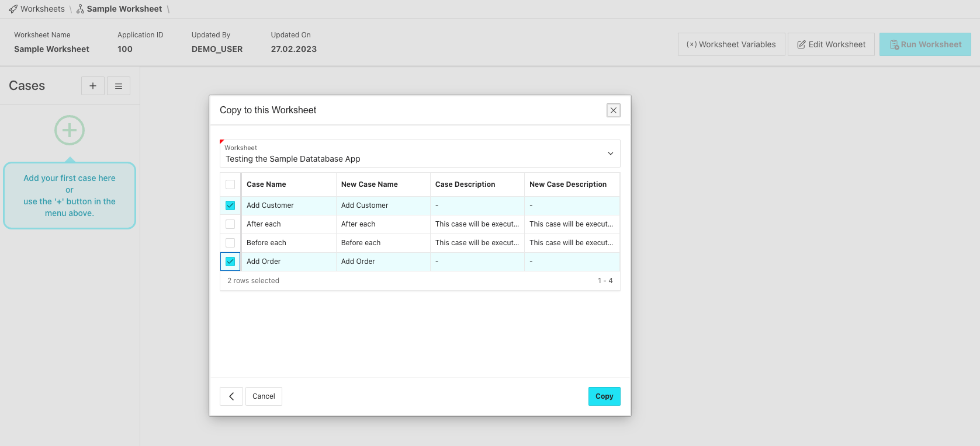980x446 pixels.
Task: Click the Cancel button
Action: coord(264,396)
